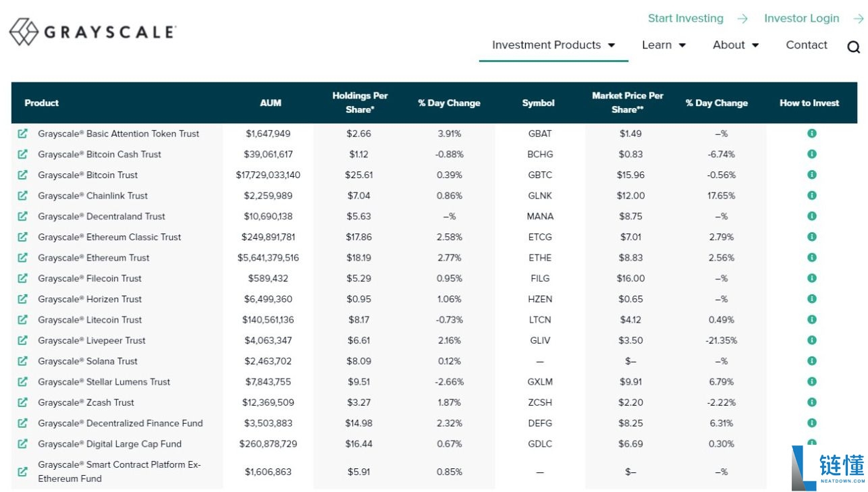Screen dimensions: 868x492
Task: Open external link icon for Digital Large Cap Fund
Action: point(23,444)
